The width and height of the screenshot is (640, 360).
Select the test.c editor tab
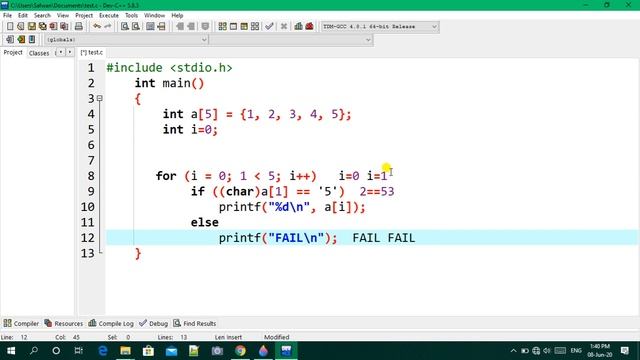click(x=92, y=53)
